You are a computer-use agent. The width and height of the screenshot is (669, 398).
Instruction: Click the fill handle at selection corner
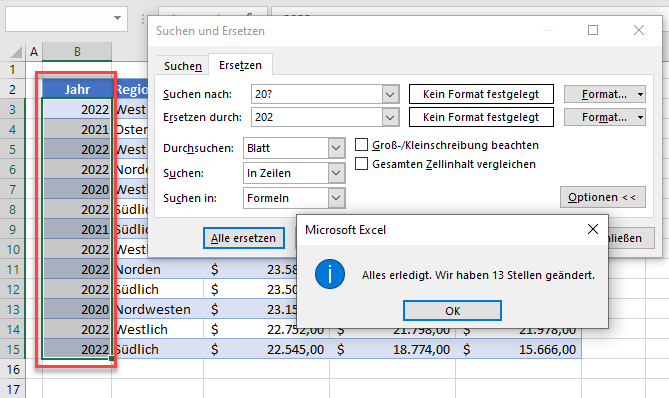(111, 359)
